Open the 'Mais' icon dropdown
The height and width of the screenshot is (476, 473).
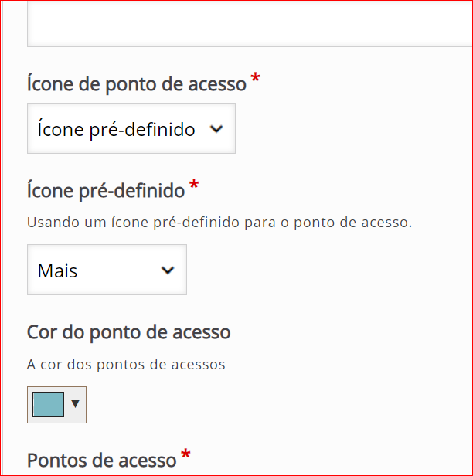pyautogui.click(x=107, y=270)
